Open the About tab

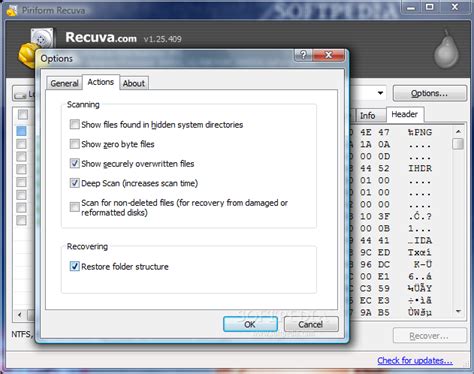[x=134, y=83]
